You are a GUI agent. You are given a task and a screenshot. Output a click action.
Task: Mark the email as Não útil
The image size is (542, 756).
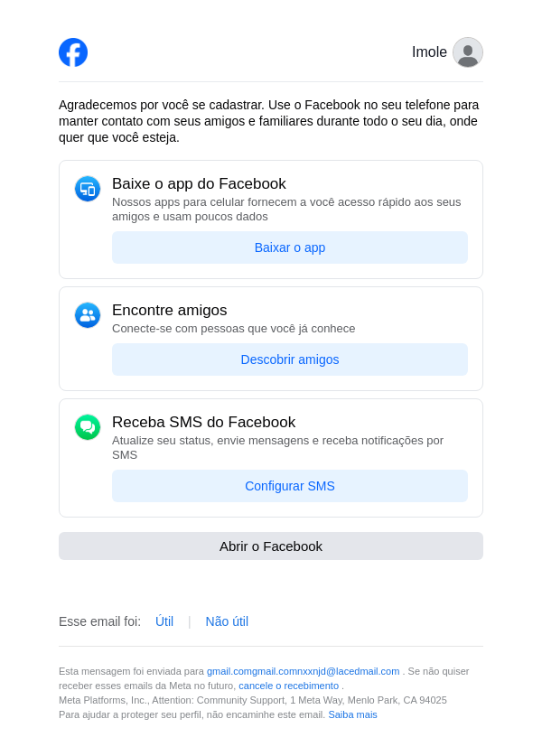coord(227,621)
